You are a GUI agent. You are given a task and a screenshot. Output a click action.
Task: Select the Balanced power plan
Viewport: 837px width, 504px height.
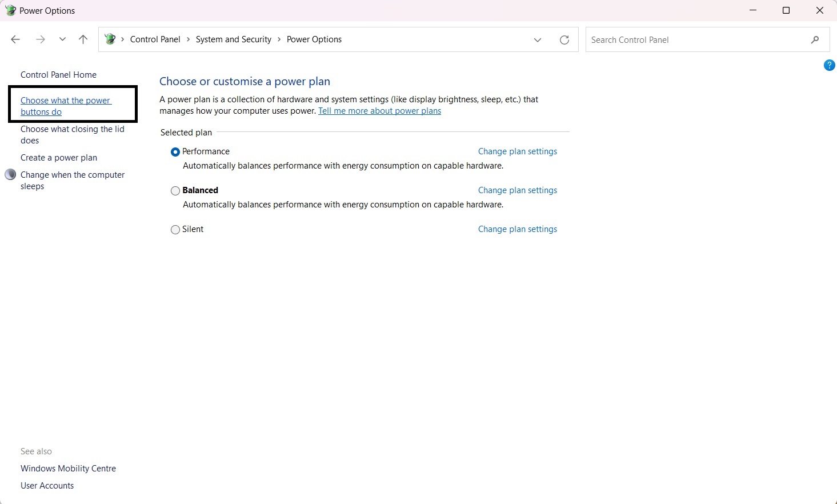(x=175, y=191)
